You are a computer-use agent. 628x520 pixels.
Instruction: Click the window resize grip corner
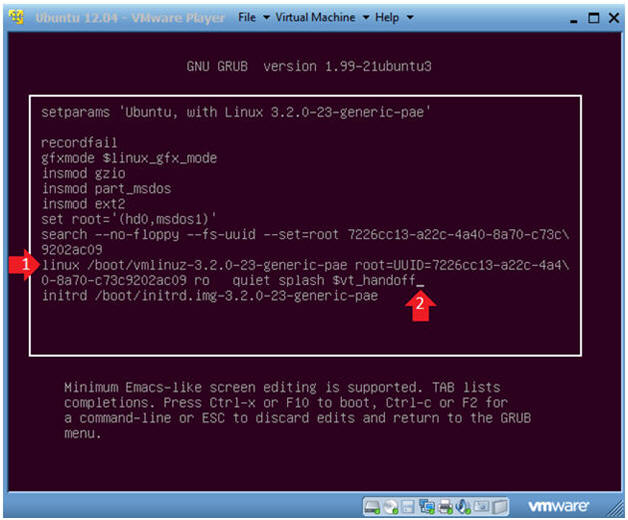pyautogui.click(x=616, y=509)
